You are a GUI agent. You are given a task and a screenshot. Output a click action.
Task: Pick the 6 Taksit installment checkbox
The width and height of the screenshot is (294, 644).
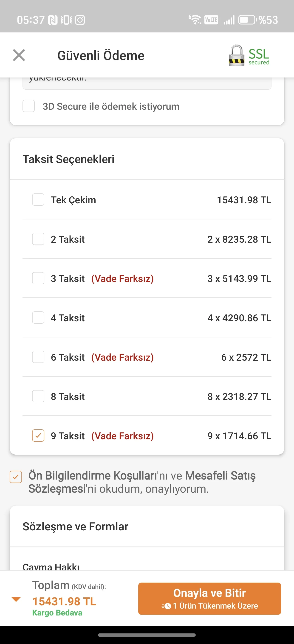38,357
